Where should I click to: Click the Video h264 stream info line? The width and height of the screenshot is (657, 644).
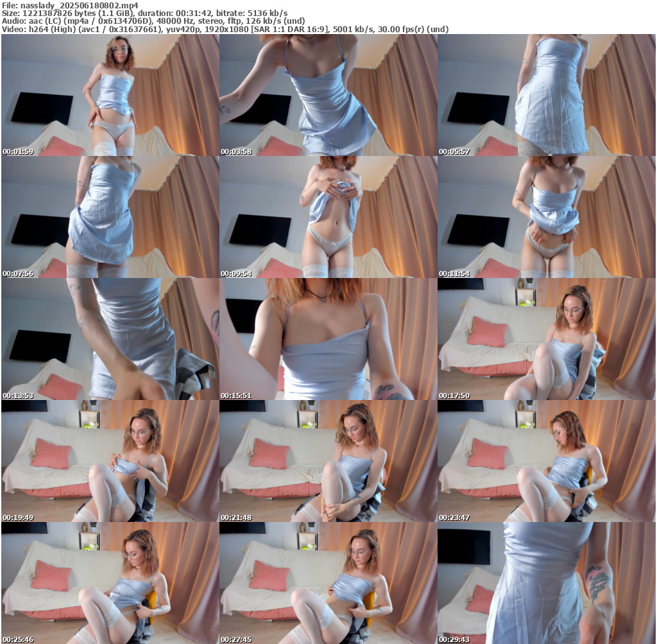tap(225, 30)
